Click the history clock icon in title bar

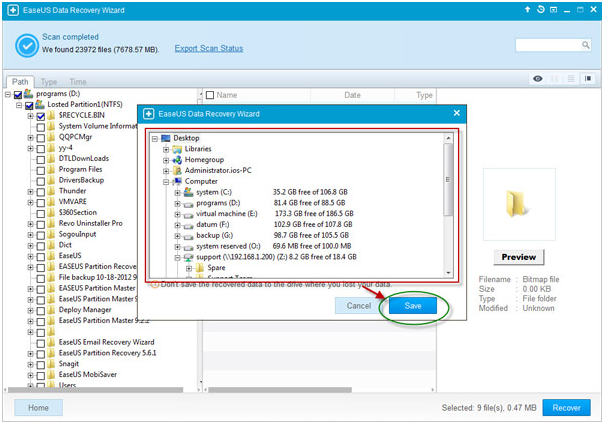click(541, 10)
